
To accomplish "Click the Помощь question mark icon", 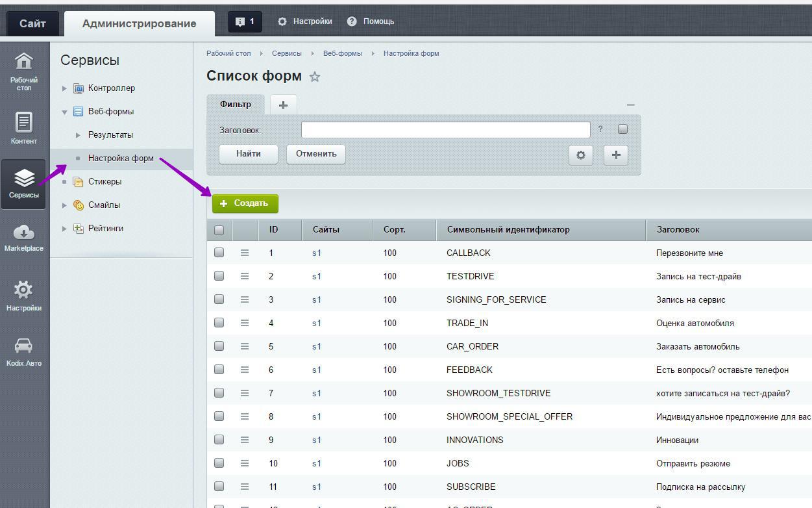I will pyautogui.click(x=352, y=21).
